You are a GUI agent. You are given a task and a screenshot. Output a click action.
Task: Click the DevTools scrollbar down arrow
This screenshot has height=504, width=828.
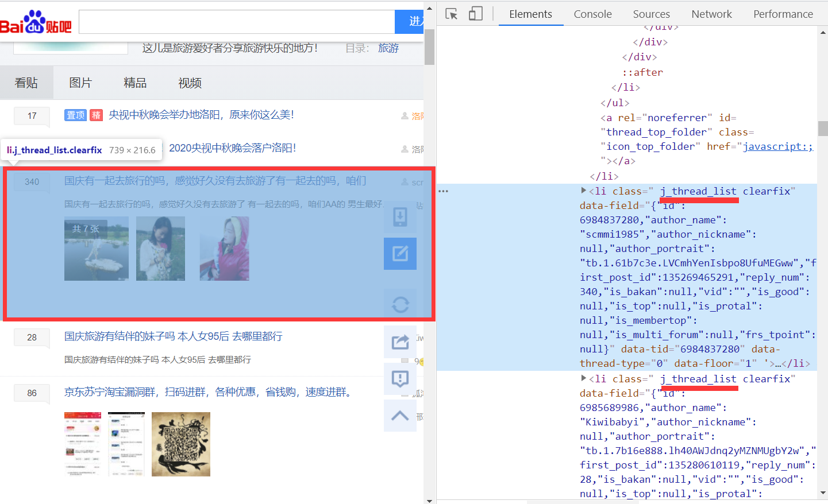pyautogui.click(x=823, y=493)
